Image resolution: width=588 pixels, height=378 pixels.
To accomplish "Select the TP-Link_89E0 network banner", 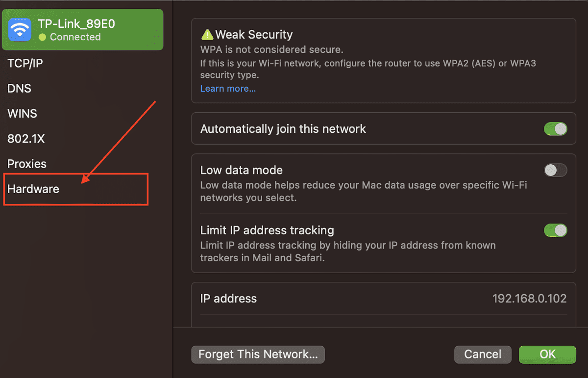I will coord(82,29).
